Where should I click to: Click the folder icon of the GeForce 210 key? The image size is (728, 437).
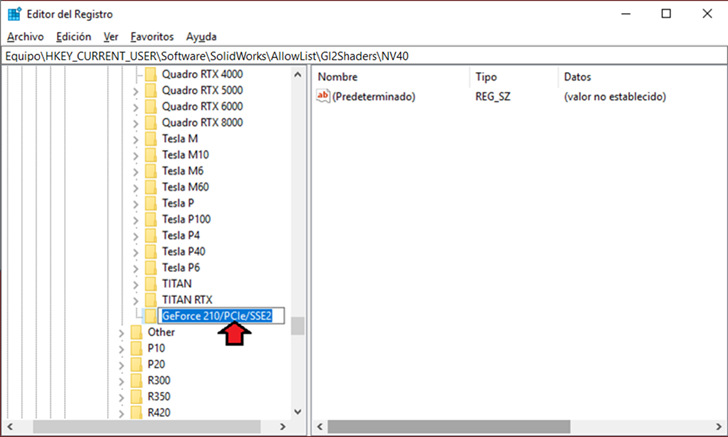pos(150,316)
